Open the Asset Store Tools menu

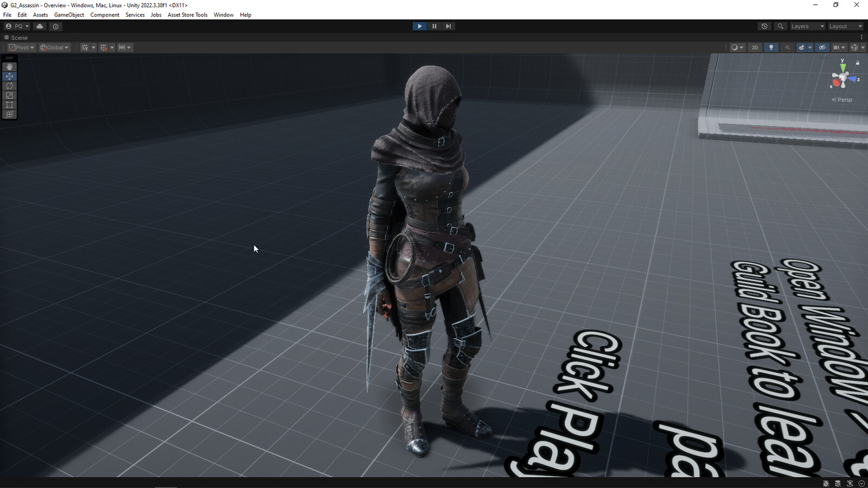tap(188, 15)
